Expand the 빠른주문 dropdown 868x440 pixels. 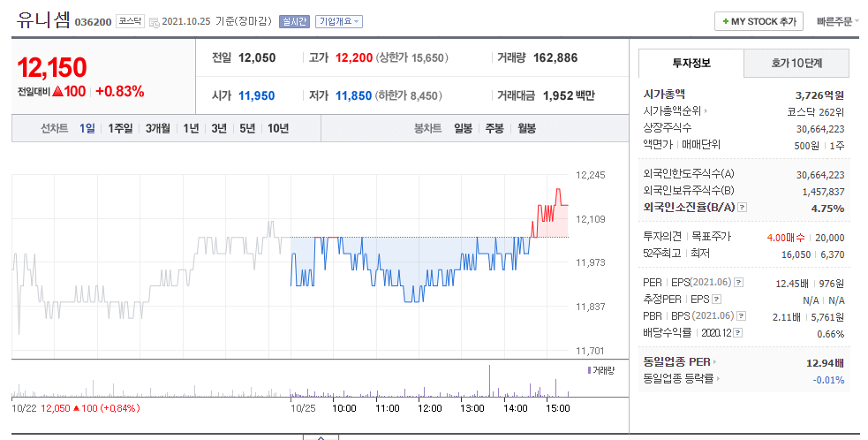838,21
